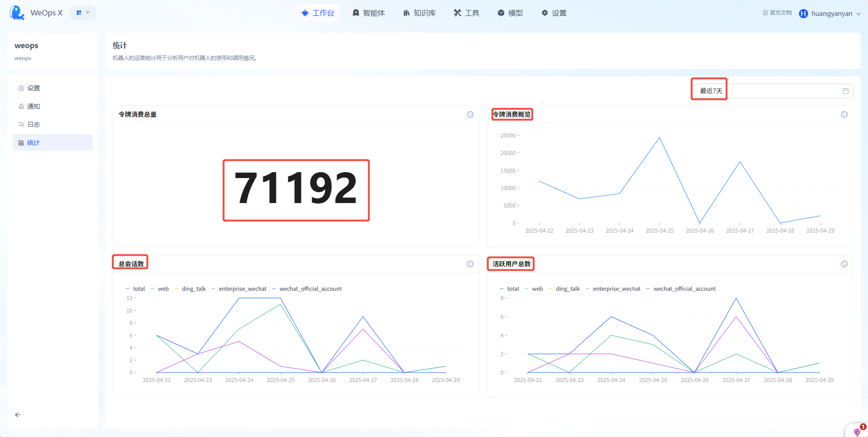Toggle total legend in 活跃用户总数 chart

coord(509,289)
